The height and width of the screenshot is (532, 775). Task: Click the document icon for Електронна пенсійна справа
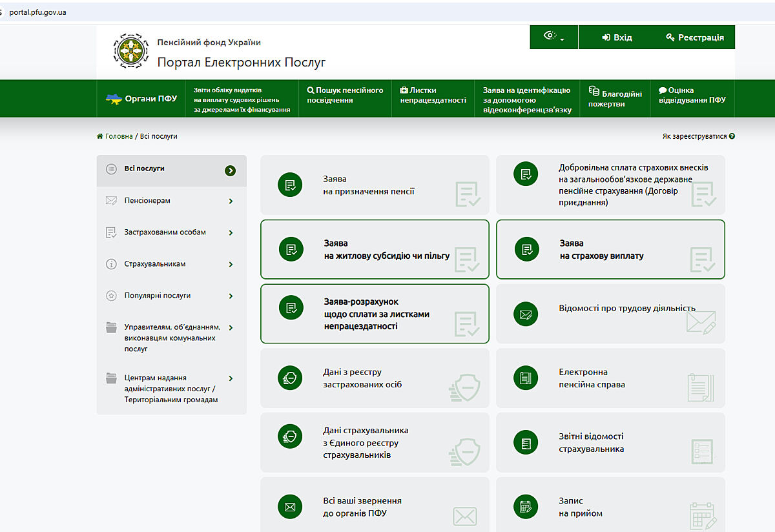click(x=526, y=378)
